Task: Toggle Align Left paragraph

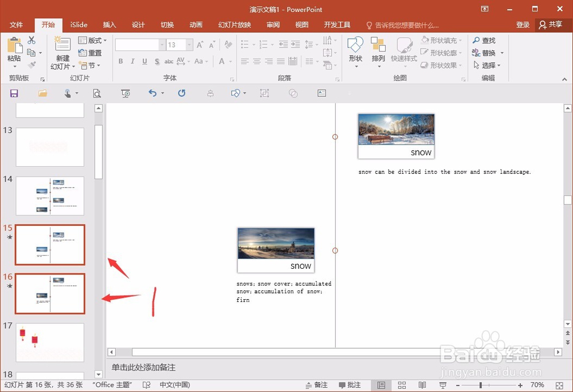Action: point(245,61)
